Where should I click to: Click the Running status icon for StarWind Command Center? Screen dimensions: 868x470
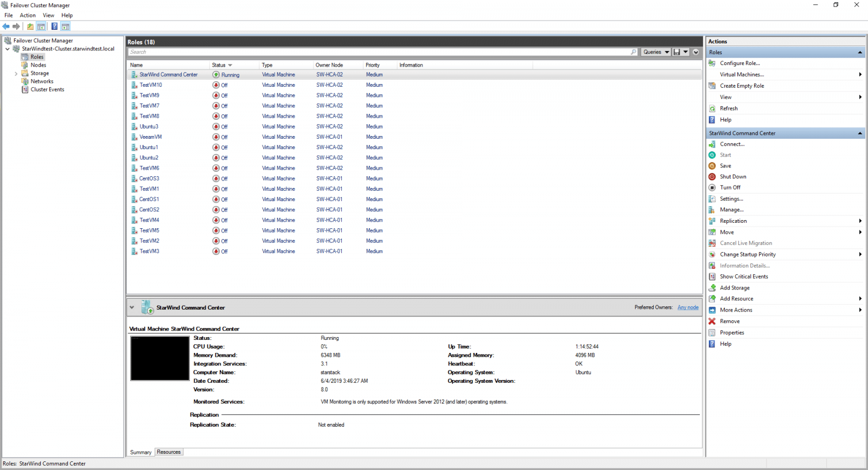pyautogui.click(x=216, y=75)
